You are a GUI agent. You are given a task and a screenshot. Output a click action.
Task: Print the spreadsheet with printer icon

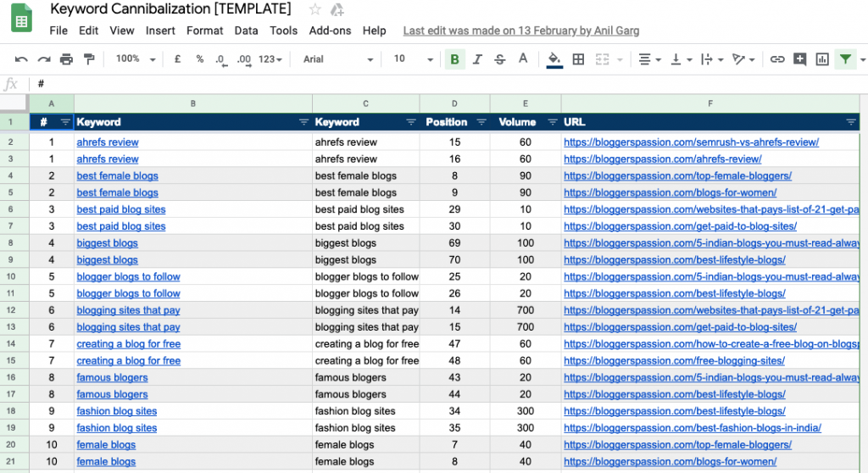(x=66, y=59)
